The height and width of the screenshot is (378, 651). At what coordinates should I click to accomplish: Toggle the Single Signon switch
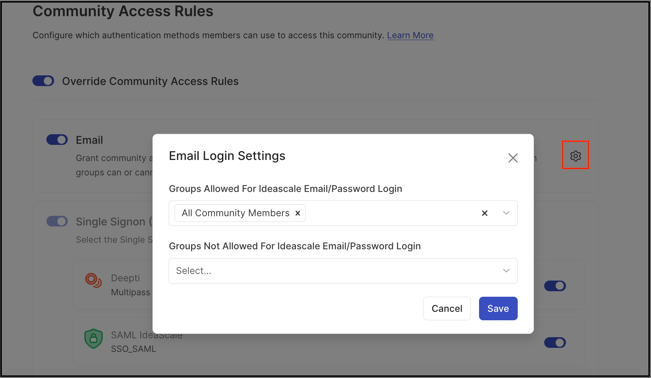[57, 221]
